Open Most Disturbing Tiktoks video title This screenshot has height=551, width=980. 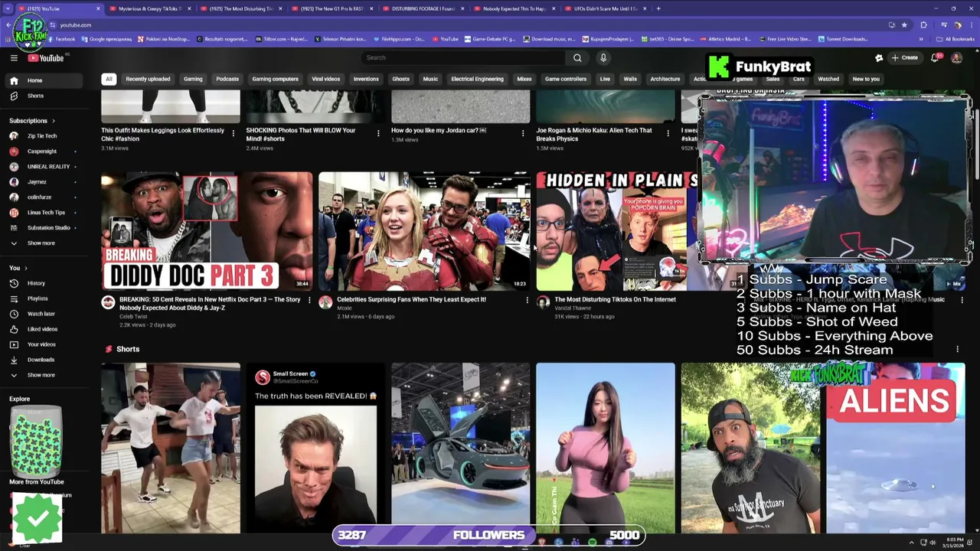click(x=615, y=300)
